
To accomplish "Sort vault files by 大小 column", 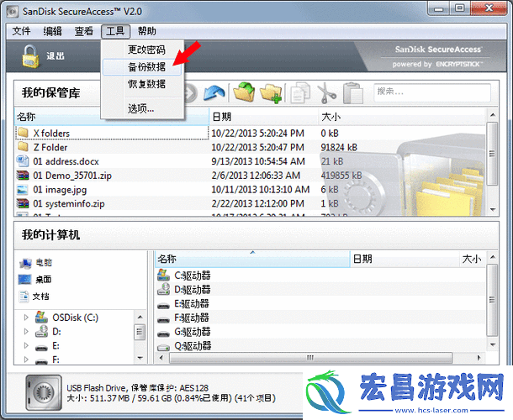I will coord(402,117).
